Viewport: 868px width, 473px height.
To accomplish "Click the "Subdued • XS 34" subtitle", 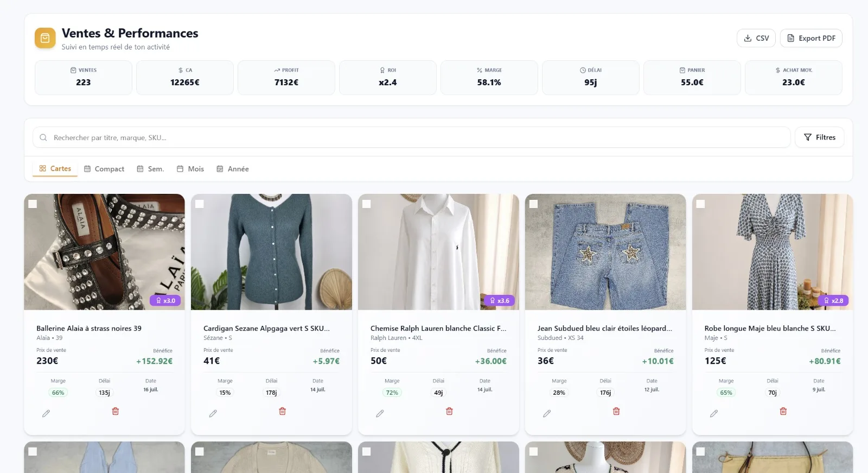I will pyautogui.click(x=560, y=338).
